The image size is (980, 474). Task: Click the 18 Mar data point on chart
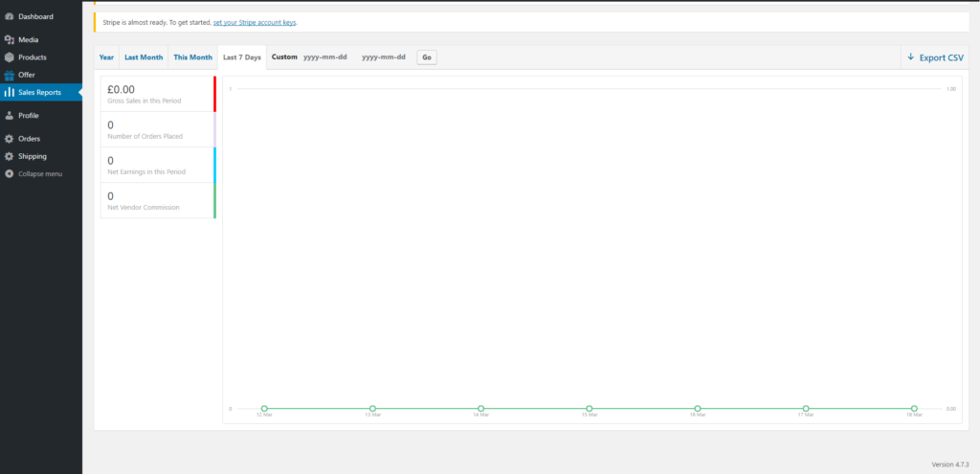click(914, 409)
